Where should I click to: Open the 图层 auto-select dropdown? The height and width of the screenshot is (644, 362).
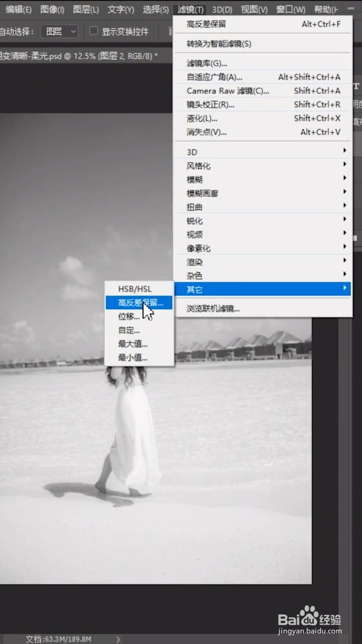tap(59, 31)
